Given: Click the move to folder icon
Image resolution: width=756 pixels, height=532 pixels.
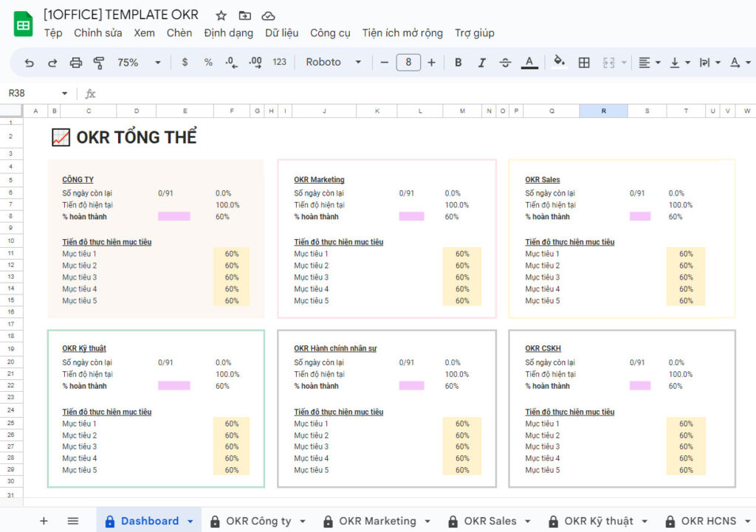Looking at the screenshot, I should coord(245,16).
